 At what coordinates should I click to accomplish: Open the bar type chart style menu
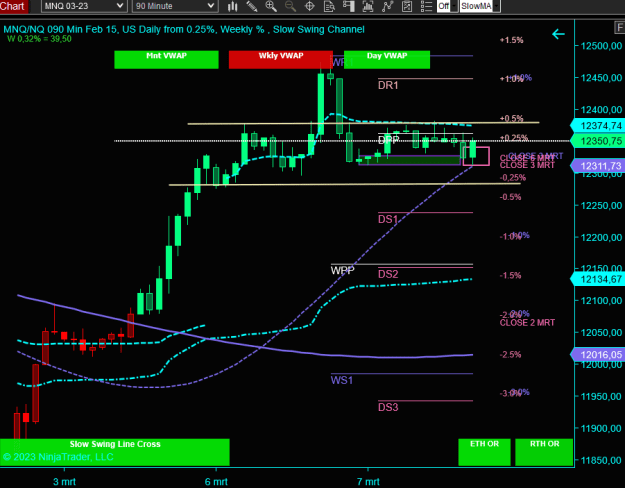[x=232, y=6]
